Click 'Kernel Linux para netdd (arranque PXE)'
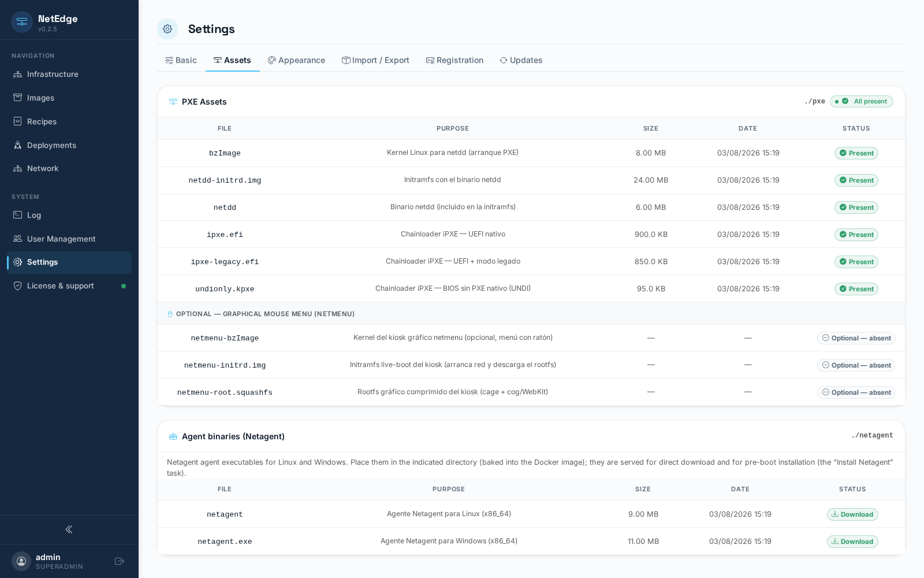 point(453,153)
